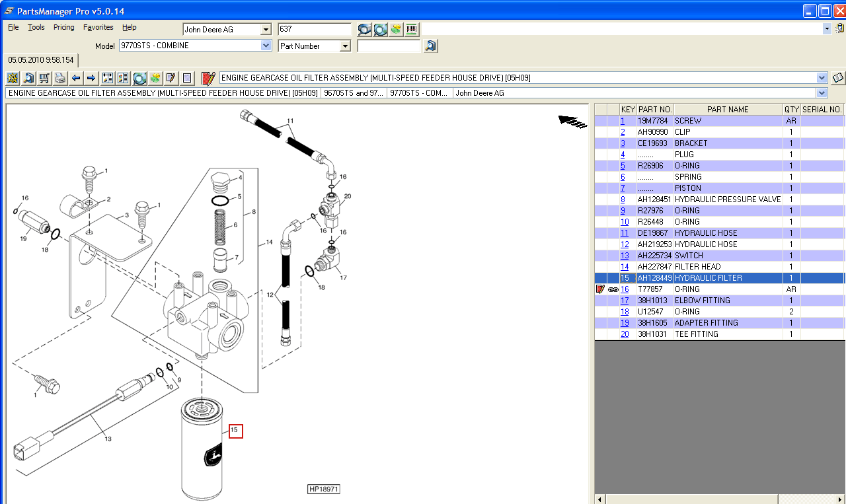
Task: Expand the empty wide dropdown in the top bar
Action: pyautogui.click(x=827, y=28)
